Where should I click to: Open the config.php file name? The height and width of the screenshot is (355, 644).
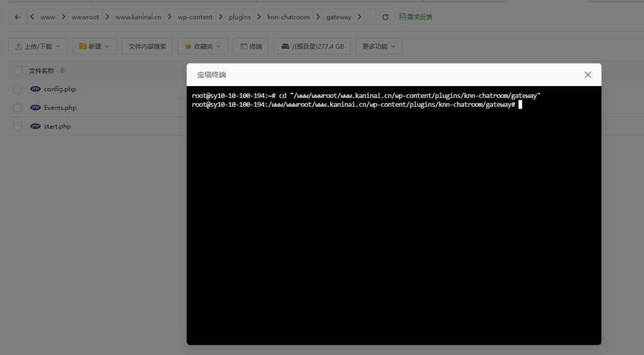[60, 89]
